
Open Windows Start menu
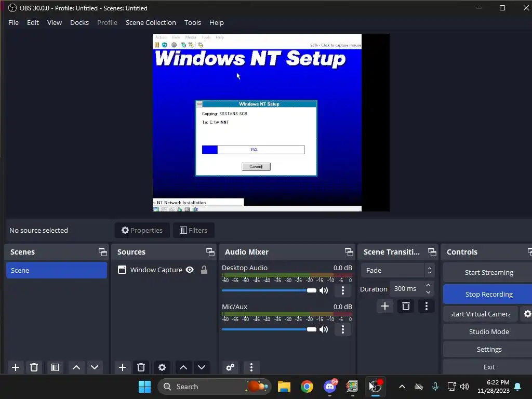pos(144,387)
